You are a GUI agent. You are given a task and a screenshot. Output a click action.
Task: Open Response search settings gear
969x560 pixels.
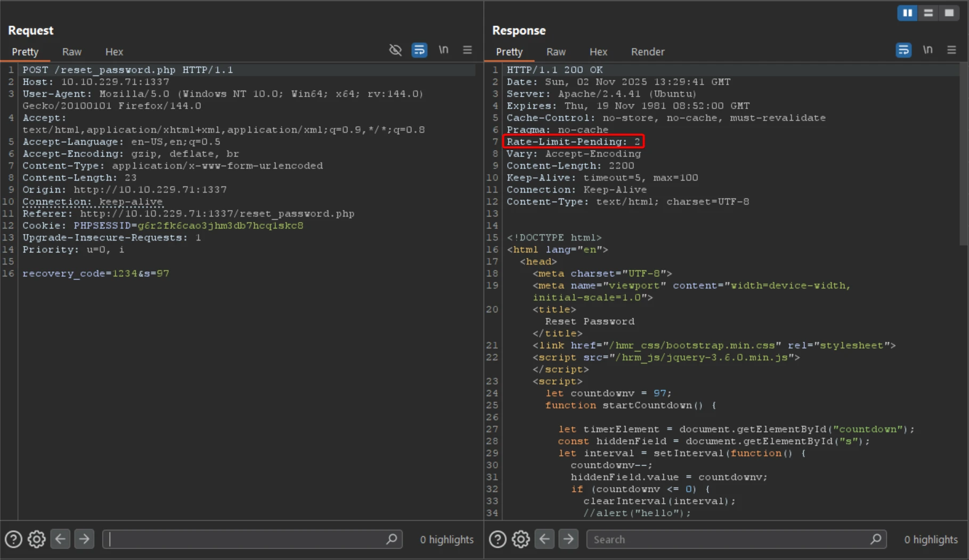(x=520, y=539)
